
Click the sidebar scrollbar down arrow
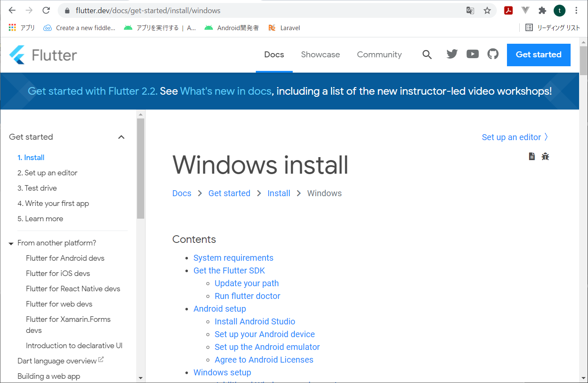pos(140,378)
